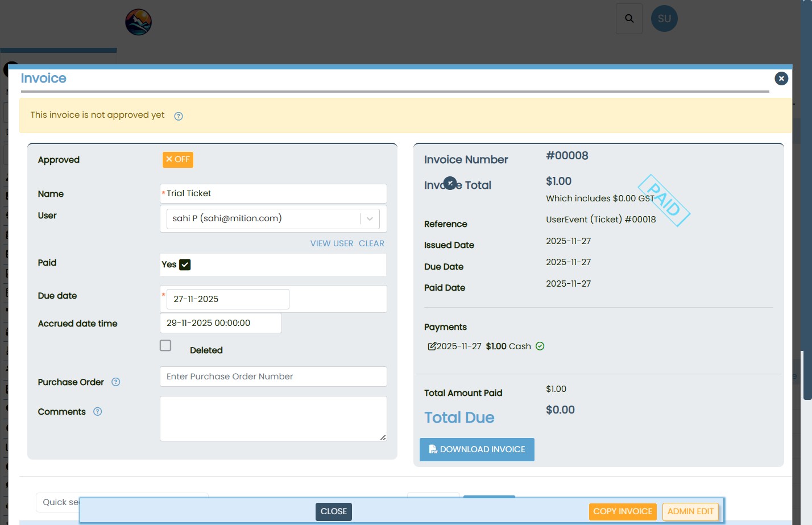812x525 pixels.
Task: Click the mountain logo icon
Action: (x=138, y=22)
